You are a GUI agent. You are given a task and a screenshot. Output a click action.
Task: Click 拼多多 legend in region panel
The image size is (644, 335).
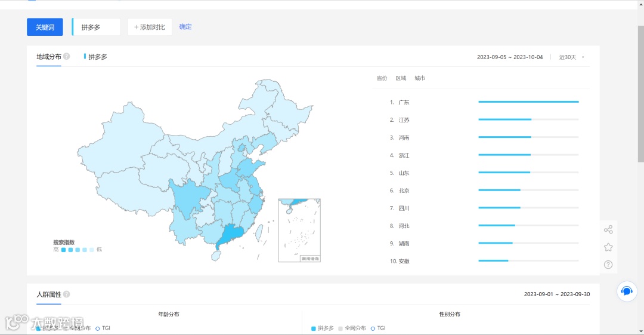point(95,57)
